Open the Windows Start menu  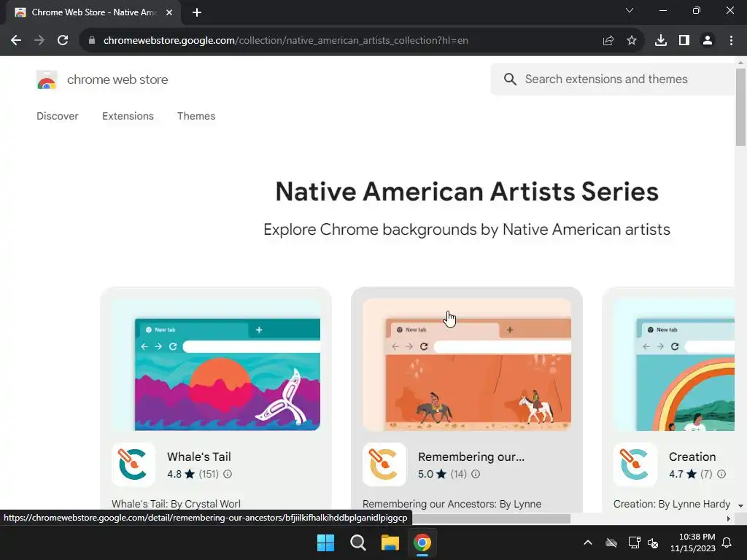click(x=326, y=542)
